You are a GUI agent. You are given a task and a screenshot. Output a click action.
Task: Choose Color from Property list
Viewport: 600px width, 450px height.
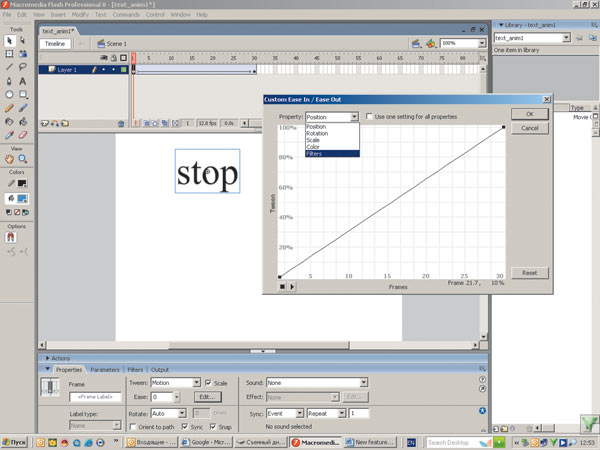[332, 147]
